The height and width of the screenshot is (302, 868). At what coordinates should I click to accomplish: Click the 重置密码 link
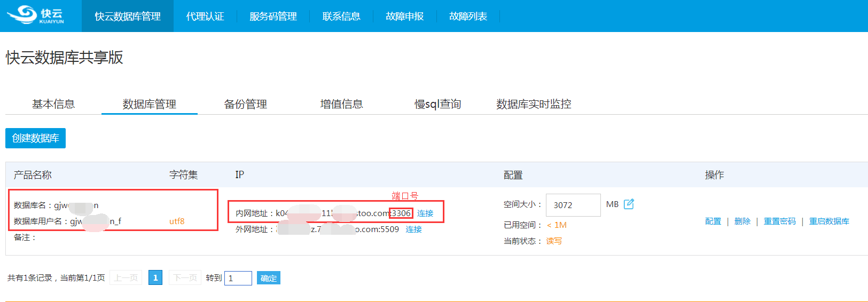pos(779,221)
